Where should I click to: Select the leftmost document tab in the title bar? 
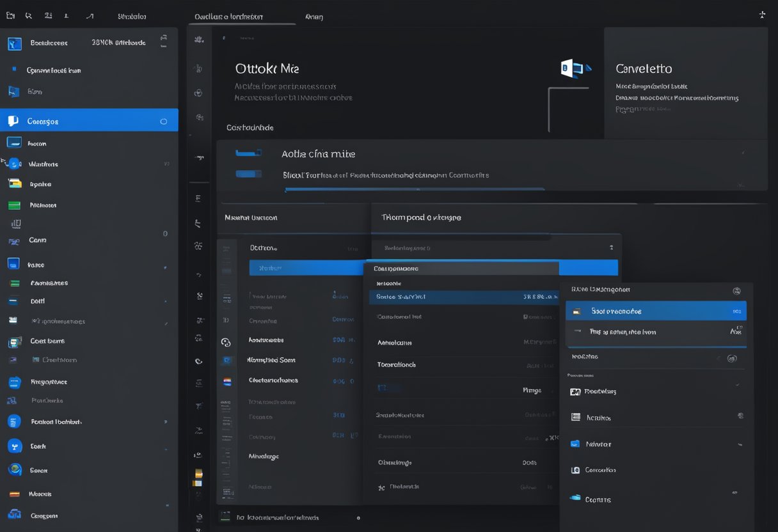tap(241, 16)
